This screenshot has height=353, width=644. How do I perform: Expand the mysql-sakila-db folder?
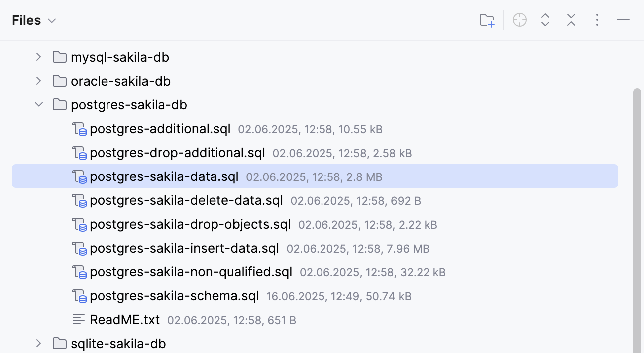click(38, 57)
